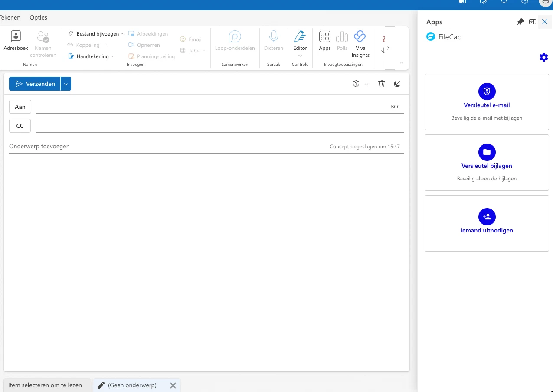The height and width of the screenshot is (392, 553).
Task: Collapse the ribbon with the up chevron
Action: click(x=402, y=63)
